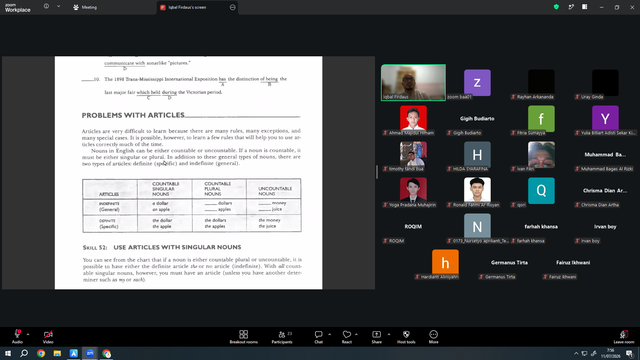Click the circle icon on Iqbal Firdaus's screen tab

pyautogui.click(x=232, y=7)
